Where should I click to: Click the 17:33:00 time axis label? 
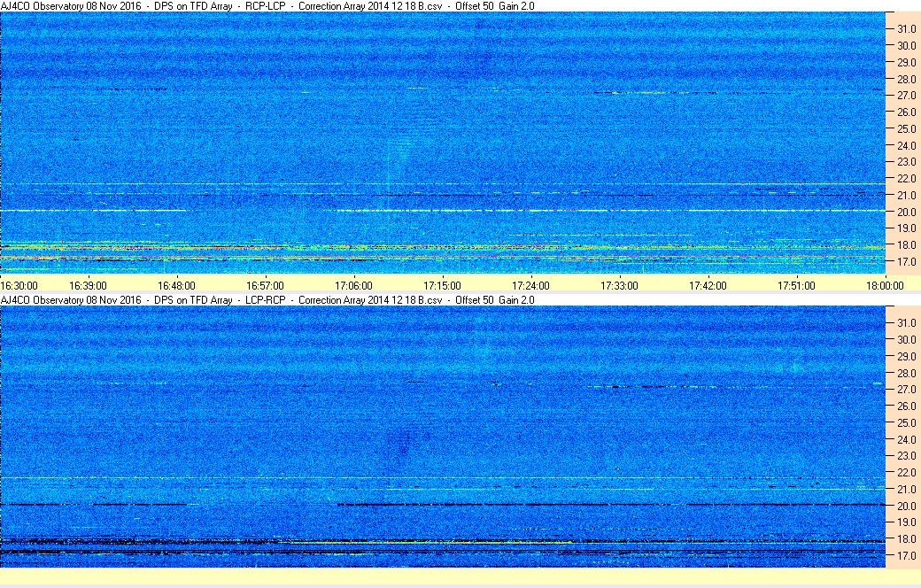click(619, 285)
